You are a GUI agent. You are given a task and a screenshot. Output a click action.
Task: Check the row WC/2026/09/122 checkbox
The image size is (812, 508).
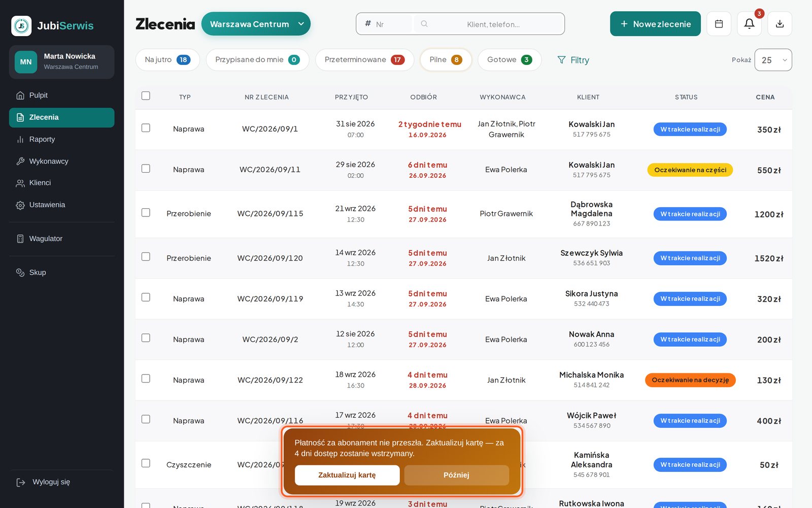pyautogui.click(x=146, y=378)
